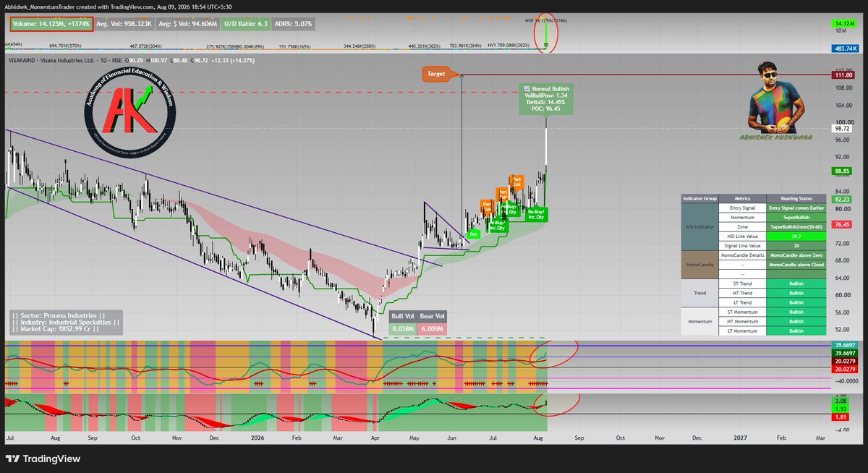Click the Signal Line Value metric cell
Screen dimensions: 868x473
tap(742, 246)
